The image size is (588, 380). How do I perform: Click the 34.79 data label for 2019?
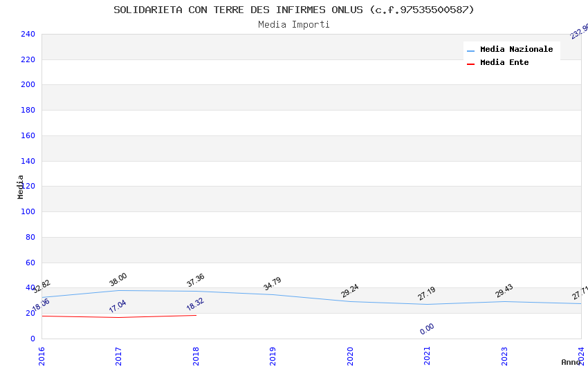coord(273,284)
